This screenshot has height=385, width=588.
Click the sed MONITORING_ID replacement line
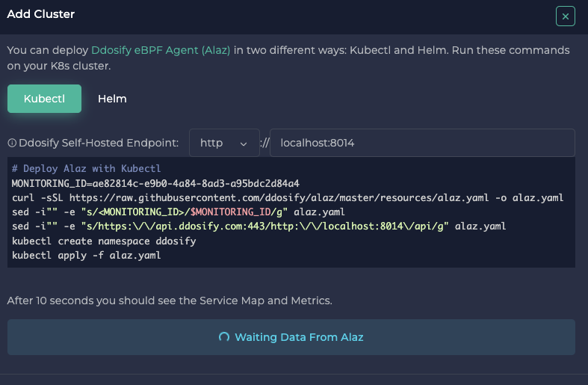click(x=178, y=212)
